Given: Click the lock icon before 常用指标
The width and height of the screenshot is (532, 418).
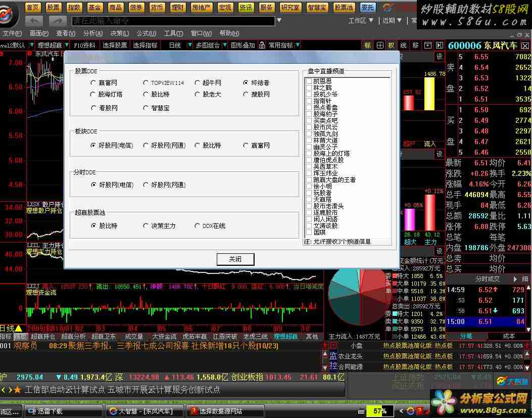Looking at the screenshot, I should 262,45.
